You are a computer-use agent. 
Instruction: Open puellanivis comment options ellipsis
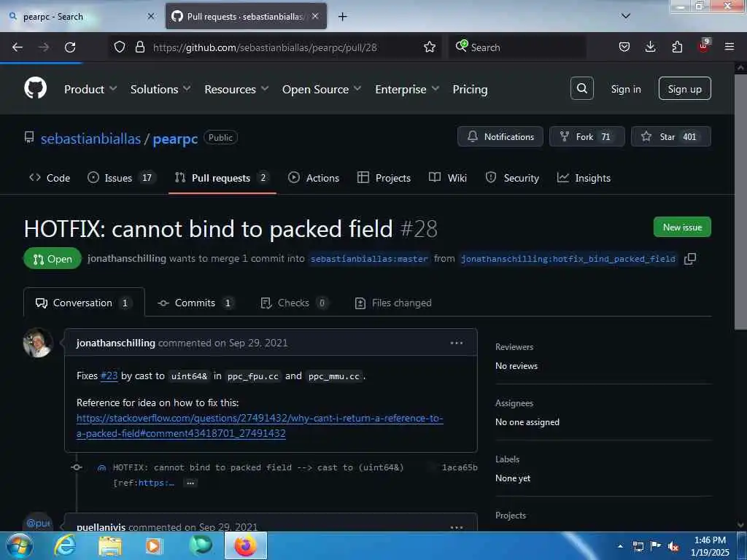pos(457,526)
